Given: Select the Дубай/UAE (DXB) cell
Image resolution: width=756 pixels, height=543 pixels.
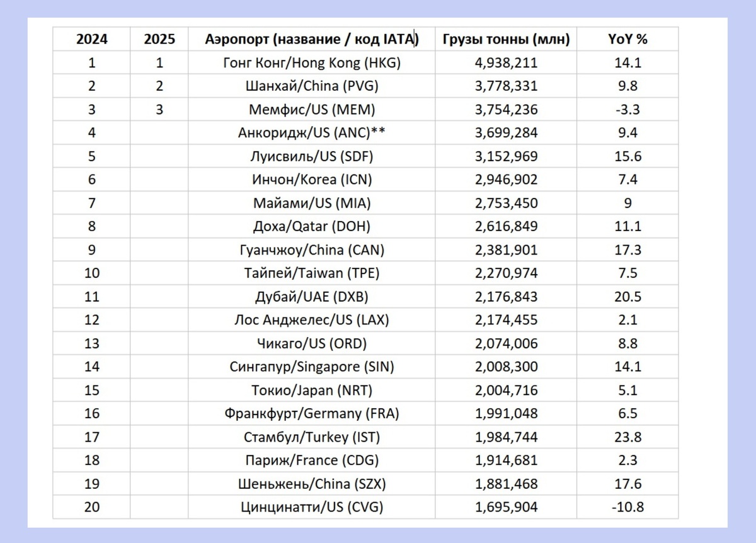Looking at the screenshot, I should pos(312,296).
